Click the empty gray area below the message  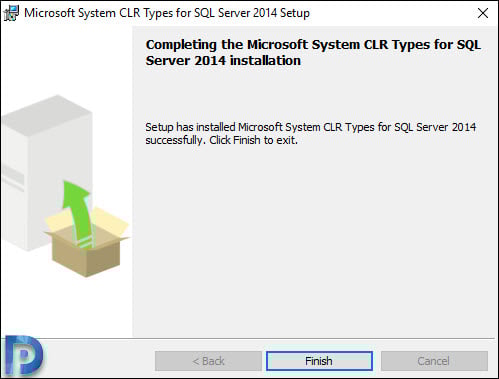pyautogui.click(x=313, y=240)
